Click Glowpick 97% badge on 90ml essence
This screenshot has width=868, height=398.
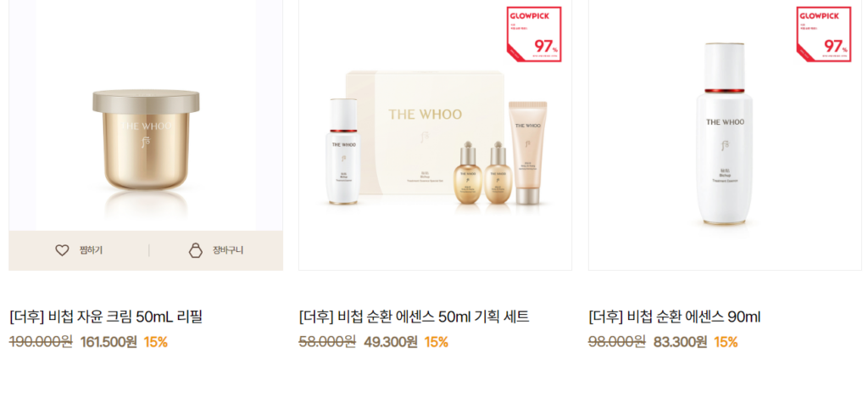(824, 34)
